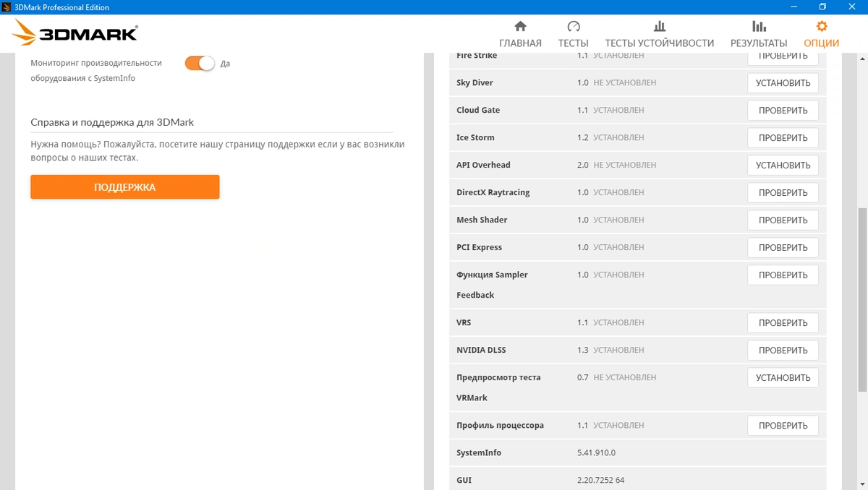Click SystemInfo version 5.41.910.0
868x490 pixels.
[x=596, y=453]
